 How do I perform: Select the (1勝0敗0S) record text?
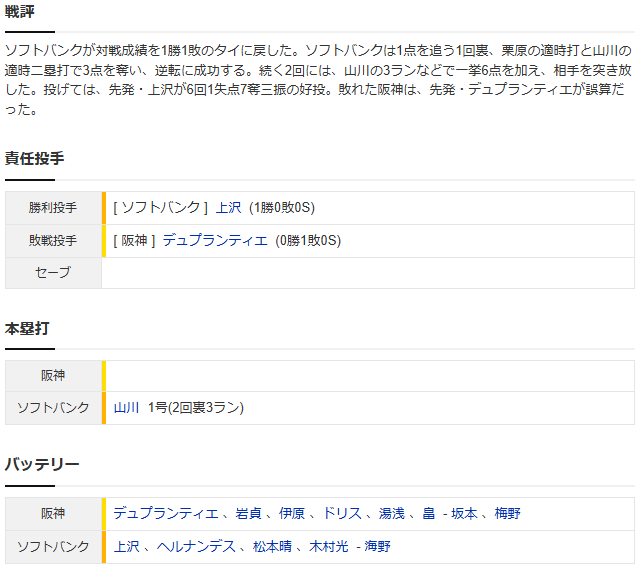coord(282,208)
